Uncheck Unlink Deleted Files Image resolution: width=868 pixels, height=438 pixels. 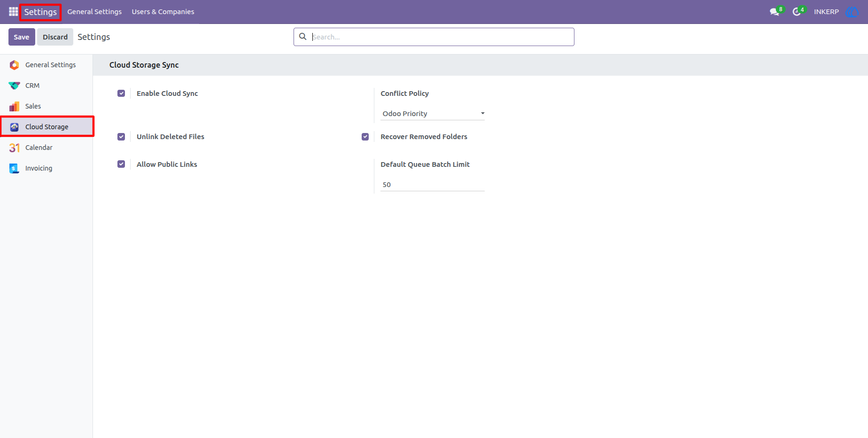pyautogui.click(x=121, y=137)
